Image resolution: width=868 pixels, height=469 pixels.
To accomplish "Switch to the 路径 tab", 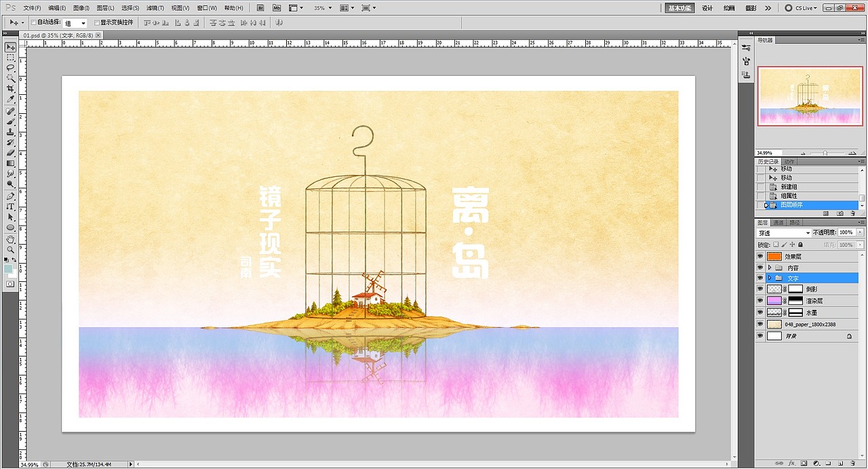I will [795, 222].
